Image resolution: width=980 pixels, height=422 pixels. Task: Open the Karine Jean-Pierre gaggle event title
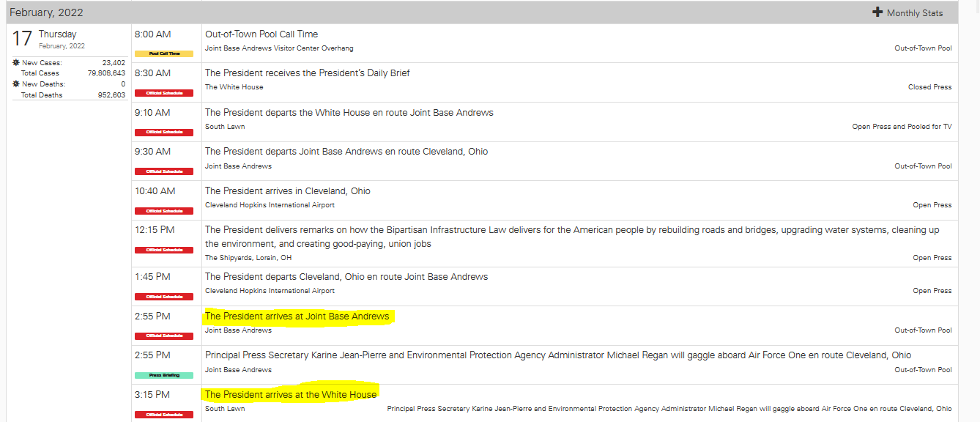coord(558,355)
